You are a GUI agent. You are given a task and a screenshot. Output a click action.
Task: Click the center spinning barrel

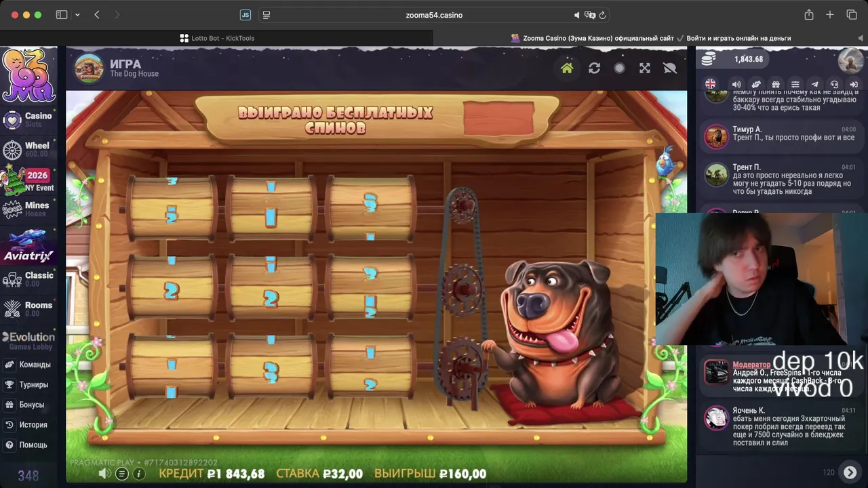click(x=271, y=287)
